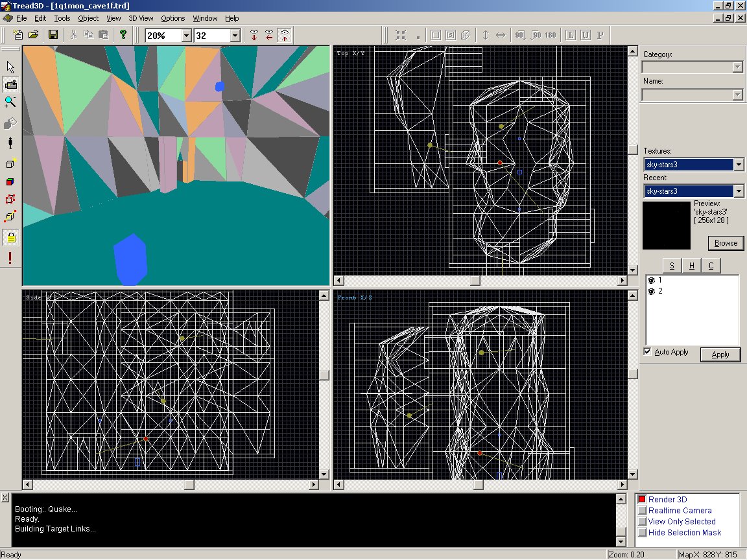The image size is (747, 560).
Task: Open the 3D View menu
Action: point(141,18)
